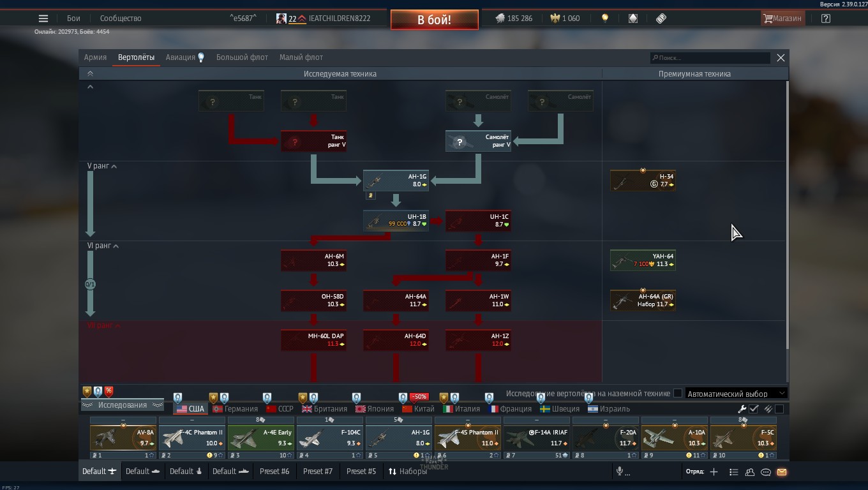The width and height of the screenshot is (868, 490).
Task: Collapse the VII ранг section
Action: click(x=104, y=325)
